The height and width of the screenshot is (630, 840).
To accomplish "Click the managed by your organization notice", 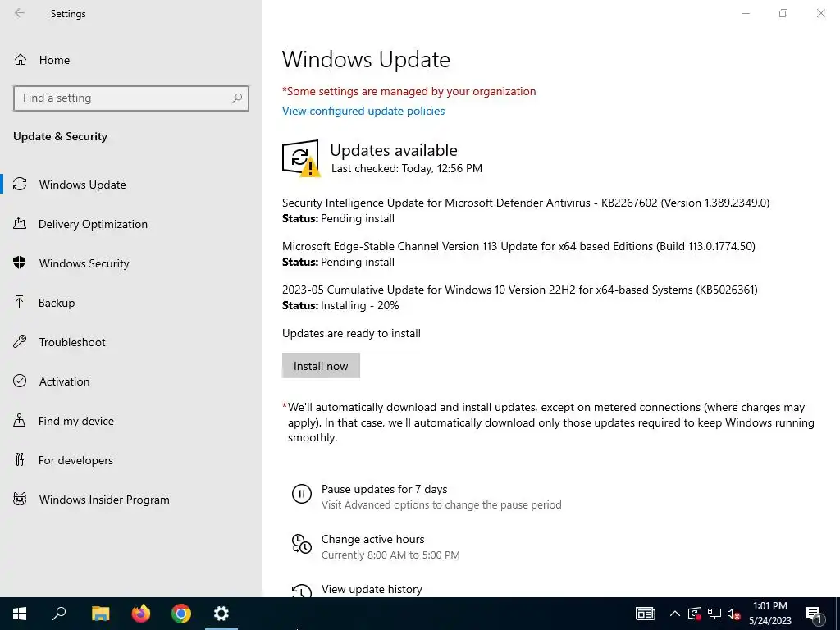I will 409,91.
